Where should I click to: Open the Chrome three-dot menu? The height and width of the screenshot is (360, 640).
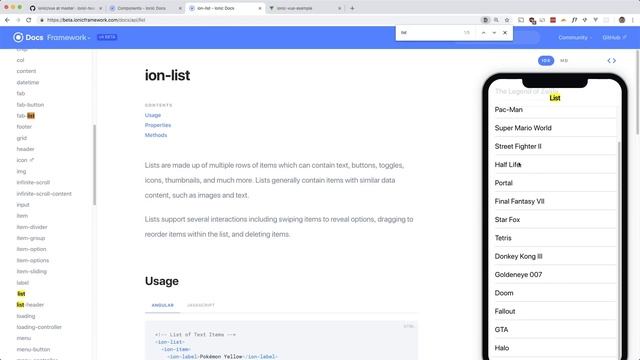[x=633, y=20]
